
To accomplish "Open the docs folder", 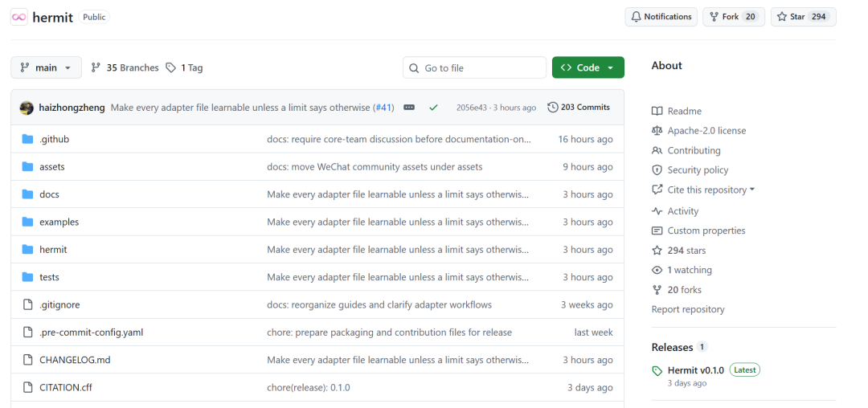I will click(x=49, y=194).
